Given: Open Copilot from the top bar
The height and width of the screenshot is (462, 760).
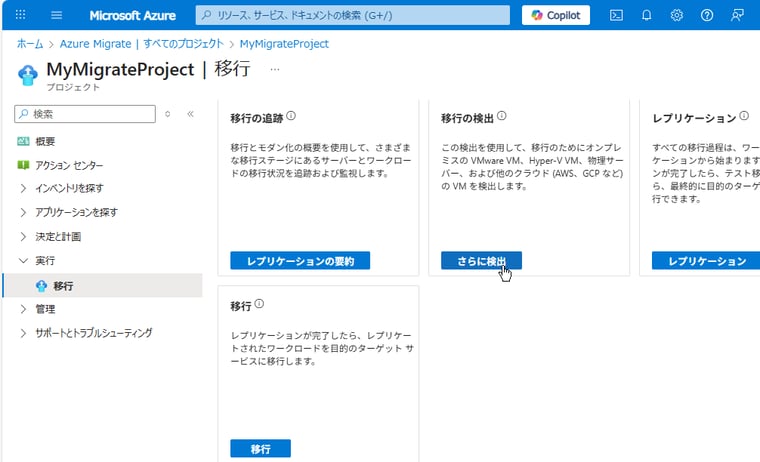Looking at the screenshot, I should tap(556, 15).
